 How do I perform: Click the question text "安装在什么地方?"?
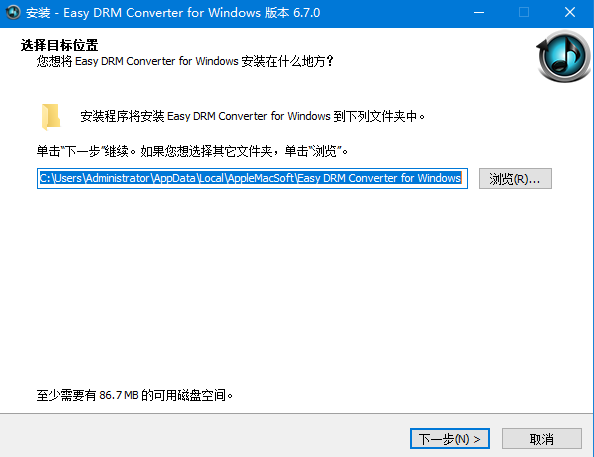click(288, 61)
